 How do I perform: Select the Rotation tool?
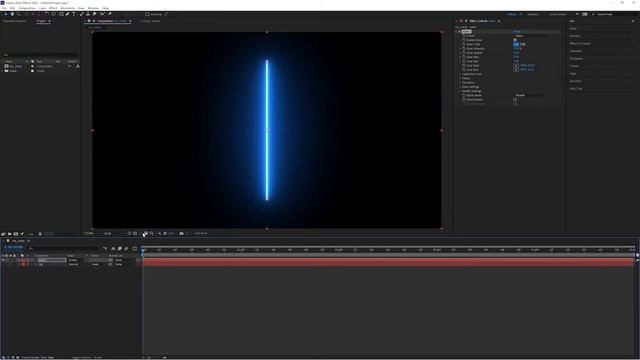[47, 14]
